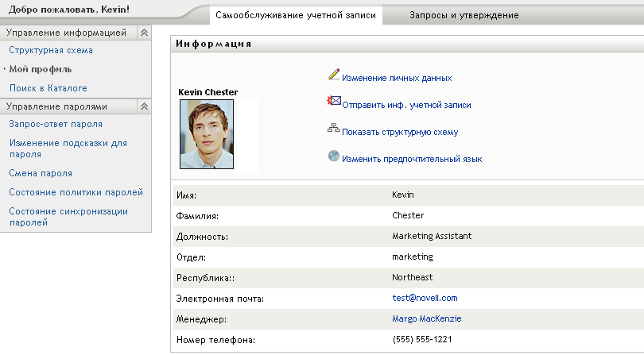Click Kevin Chester's profile photo
This screenshot has height=355, width=644.
(211, 133)
